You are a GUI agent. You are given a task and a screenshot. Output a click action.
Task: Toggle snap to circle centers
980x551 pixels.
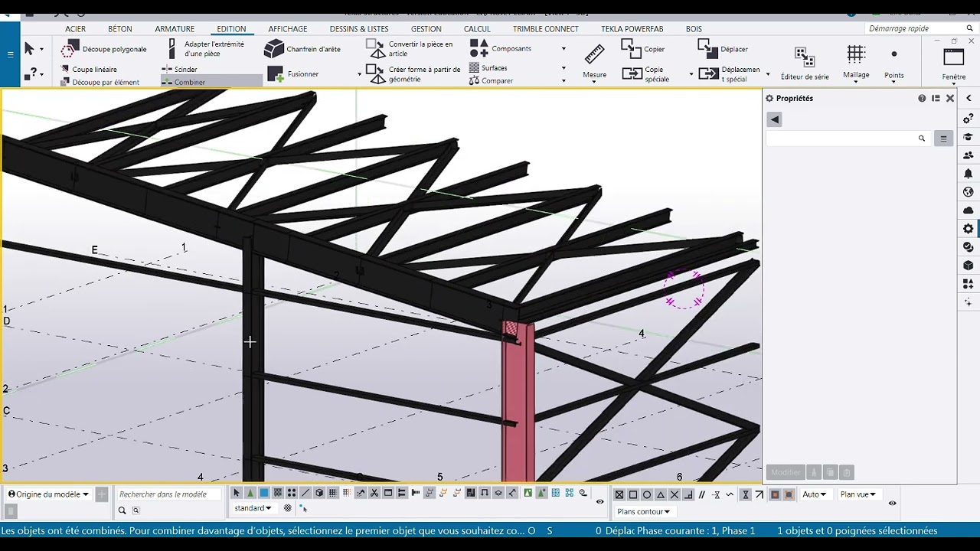[x=647, y=494]
